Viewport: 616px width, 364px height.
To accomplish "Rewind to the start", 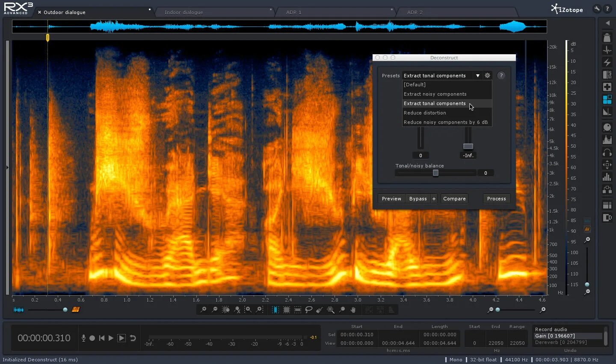I will click(x=102, y=338).
